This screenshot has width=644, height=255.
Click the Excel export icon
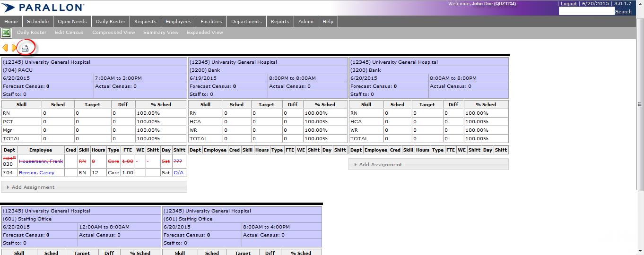pyautogui.click(x=6, y=33)
